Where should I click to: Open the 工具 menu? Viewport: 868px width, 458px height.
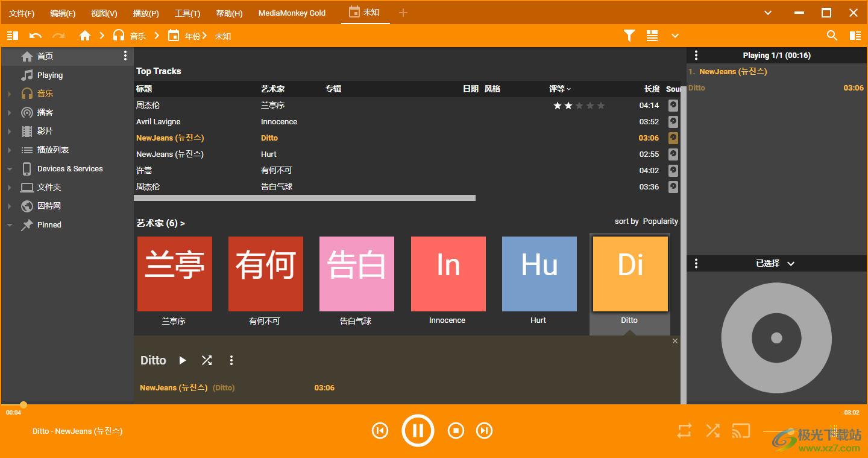click(x=187, y=13)
